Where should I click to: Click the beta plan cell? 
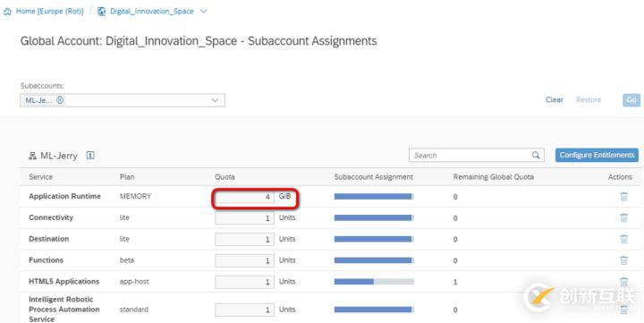tap(126, 260)
